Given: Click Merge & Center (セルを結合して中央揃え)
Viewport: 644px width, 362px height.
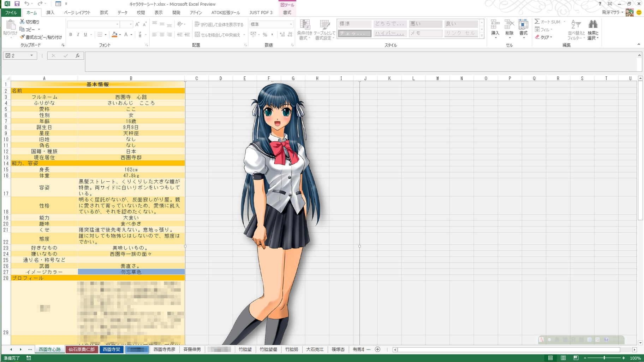Looking at the screenshot, I should (x=218, y=35).
